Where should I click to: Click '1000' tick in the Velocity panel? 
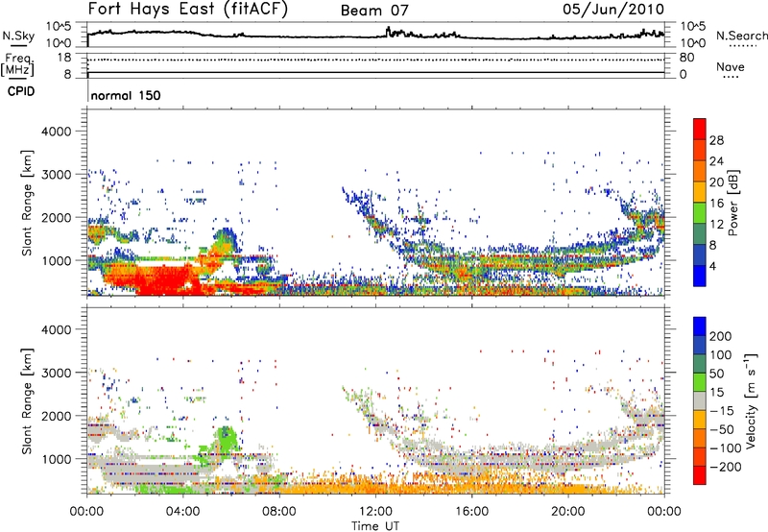[x=56, y=458]
